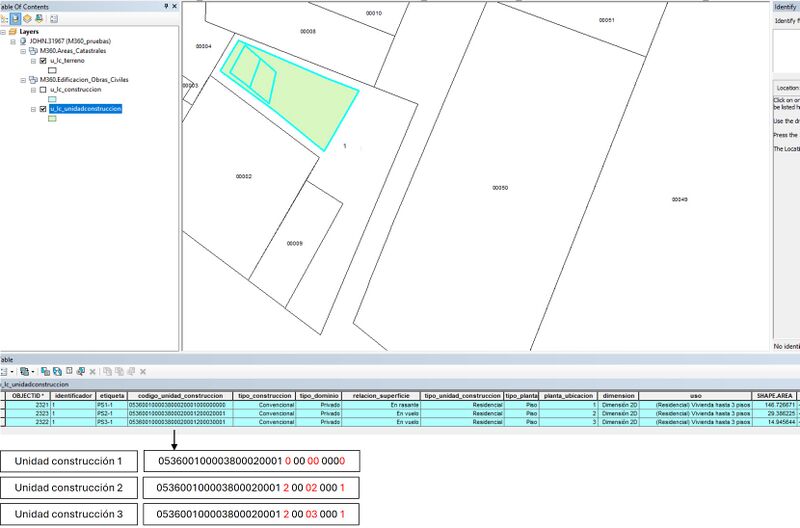Click the PS1-1 etiqueta cell
Image resolution: width=800 pixels, height=528 pixels.
[112, 405]
